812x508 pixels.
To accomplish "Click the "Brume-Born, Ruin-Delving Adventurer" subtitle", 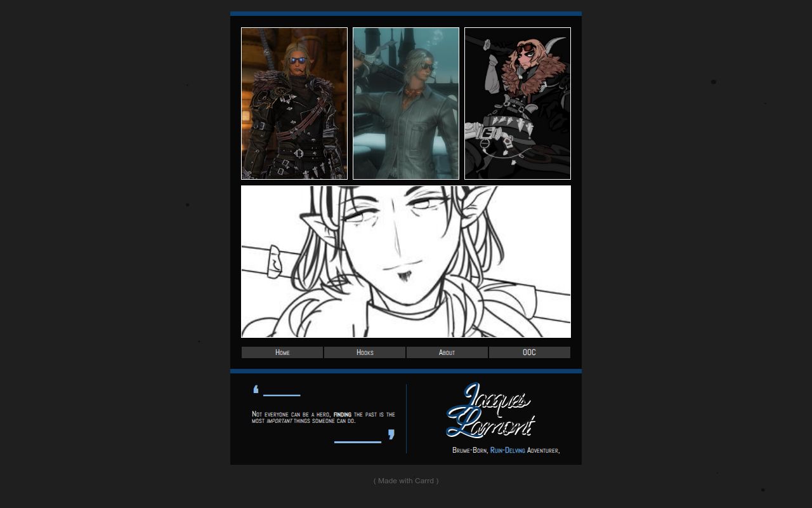I will 506,450.
